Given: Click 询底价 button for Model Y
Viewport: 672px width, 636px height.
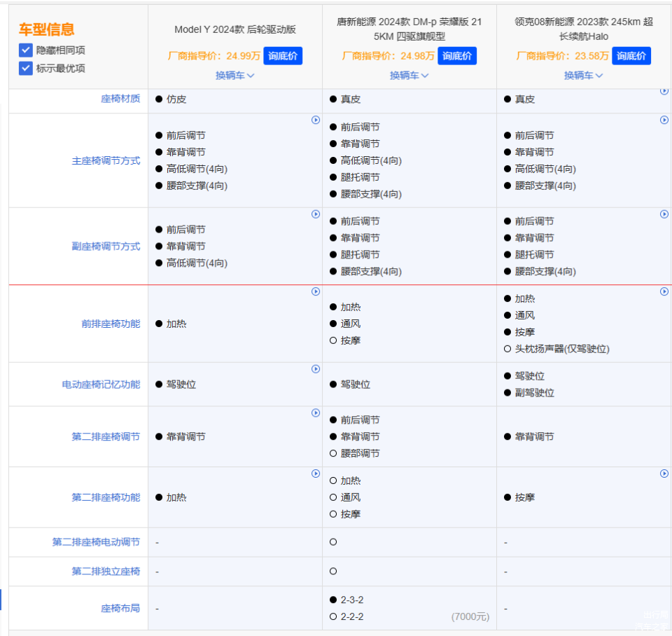Looking at the screenshot, I should [283, 56].
